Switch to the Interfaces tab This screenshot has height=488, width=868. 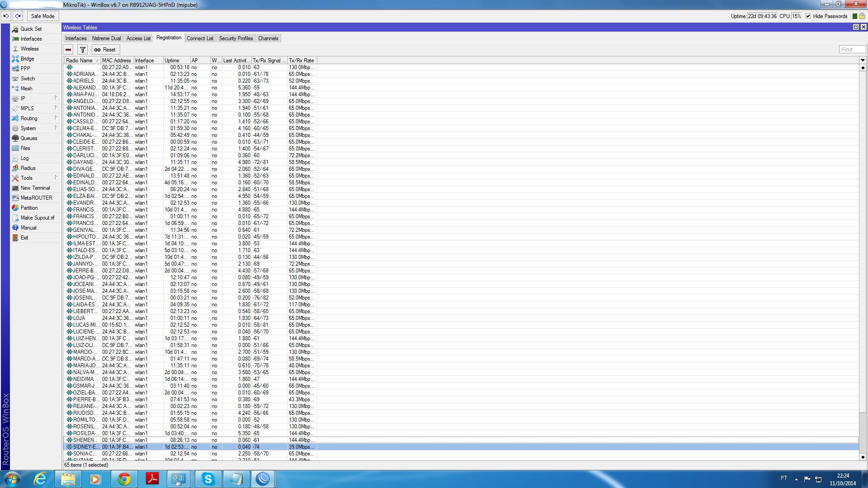[x=76, y=38]
